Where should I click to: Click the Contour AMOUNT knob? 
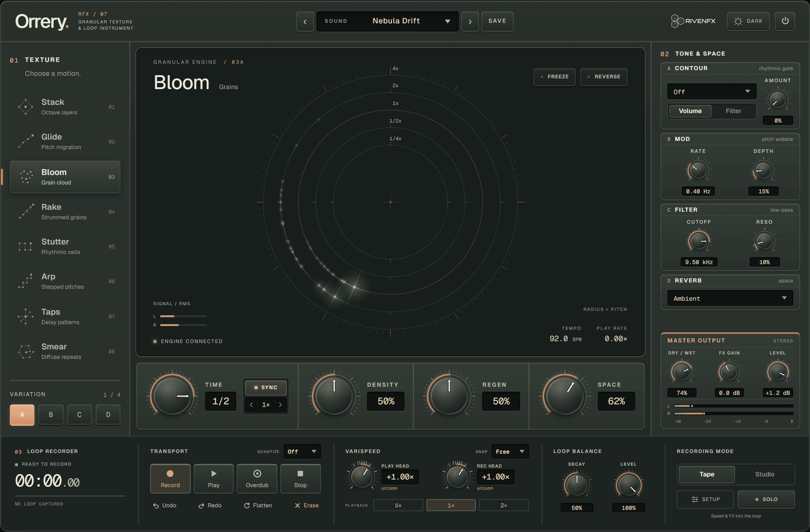[x=778, y=100]
